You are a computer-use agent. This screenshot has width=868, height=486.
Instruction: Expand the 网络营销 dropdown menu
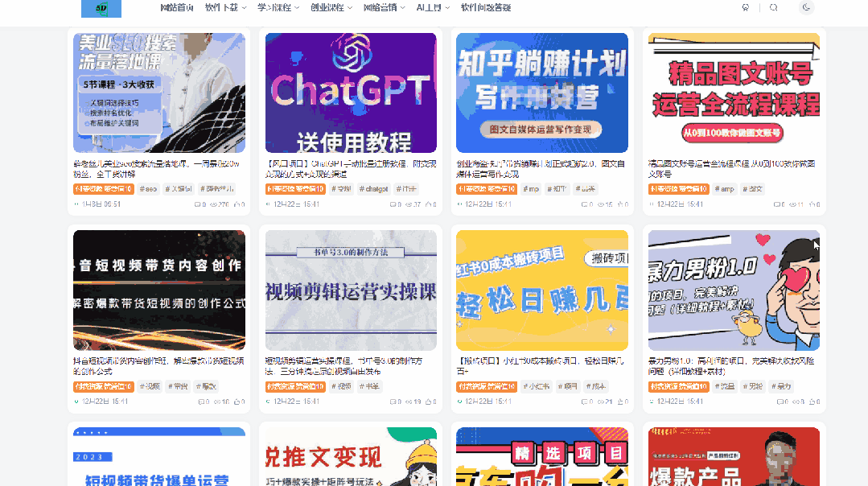(385, 8)
